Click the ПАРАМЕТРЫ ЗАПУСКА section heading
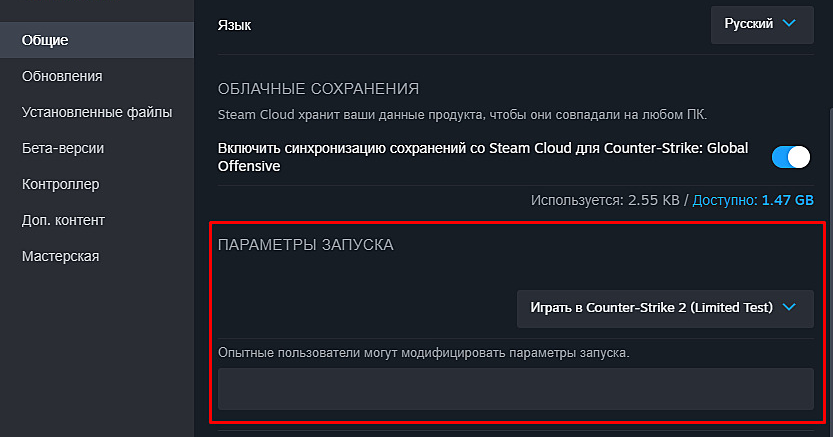Screen dimensions: 833x437 tap(305, 246)
